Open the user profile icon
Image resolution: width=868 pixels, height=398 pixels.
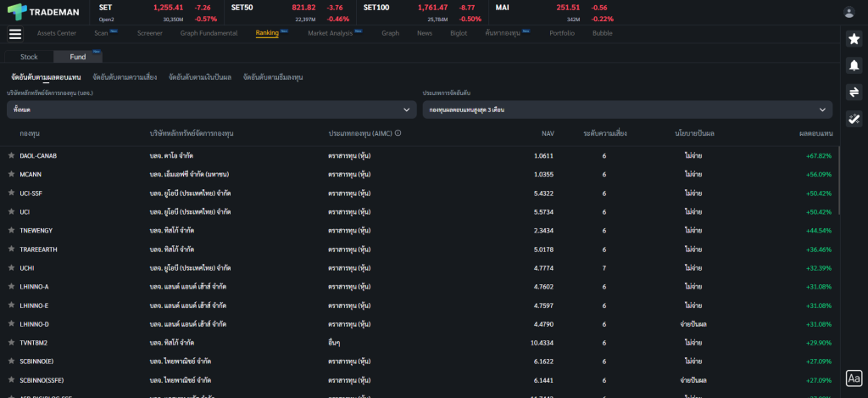pyautogui.click(x=849, y=12)
